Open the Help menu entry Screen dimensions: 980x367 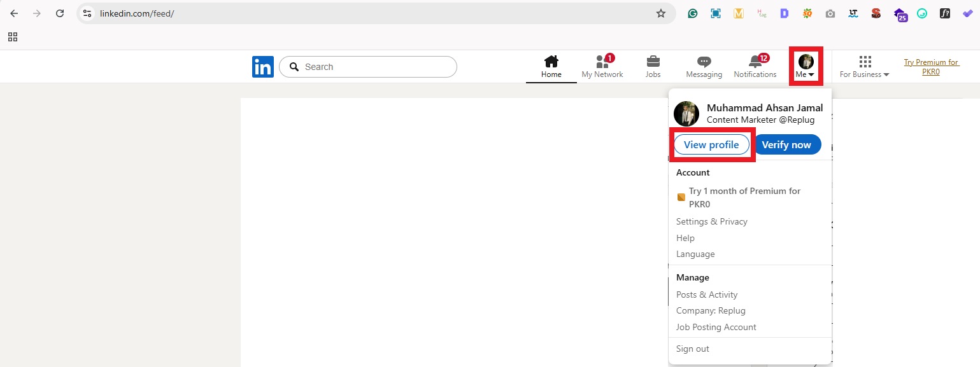685,238
